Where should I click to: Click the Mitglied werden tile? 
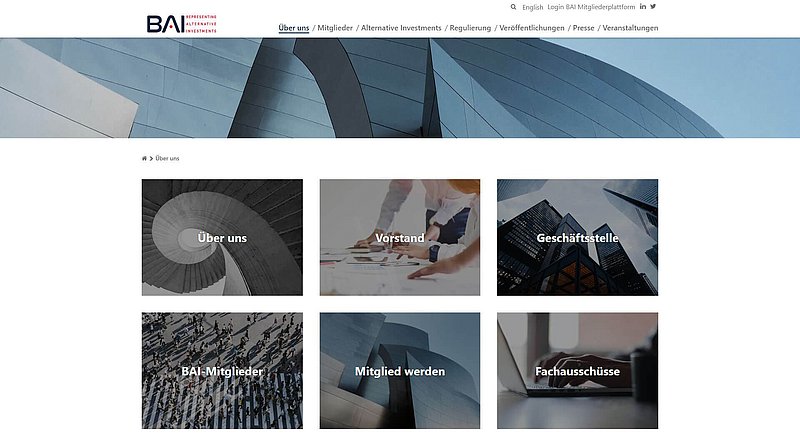(x=400, y=371)
